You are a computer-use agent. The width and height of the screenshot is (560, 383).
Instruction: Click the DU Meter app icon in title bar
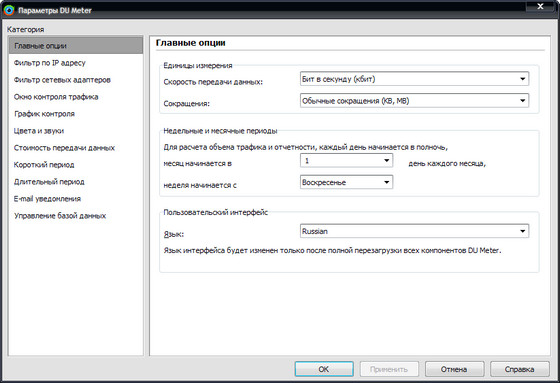pyautogui.click(x=9, y=10)
